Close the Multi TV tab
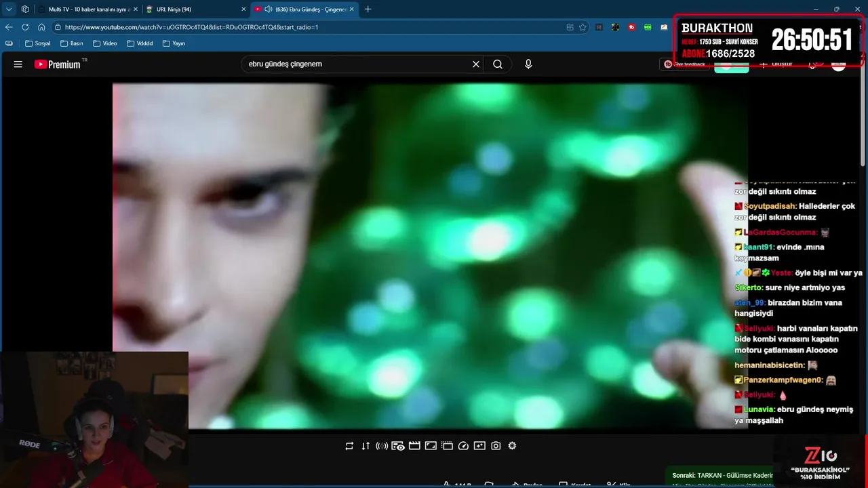 coord(135,9)
